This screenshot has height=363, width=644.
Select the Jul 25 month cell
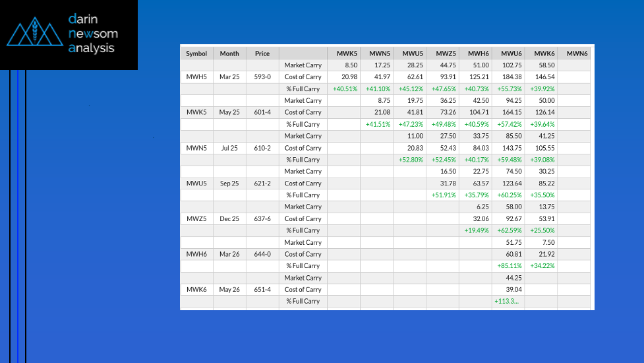point(229,148)
